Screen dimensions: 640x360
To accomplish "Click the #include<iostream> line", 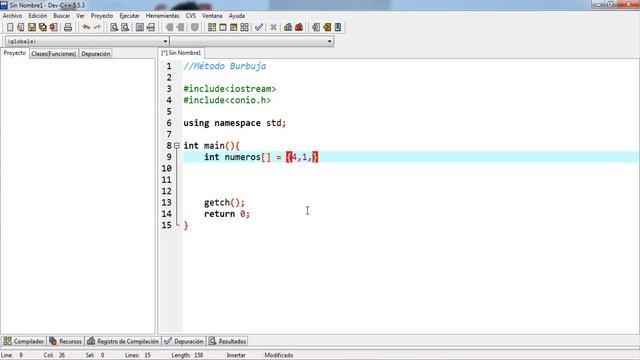I will point(230,89).
